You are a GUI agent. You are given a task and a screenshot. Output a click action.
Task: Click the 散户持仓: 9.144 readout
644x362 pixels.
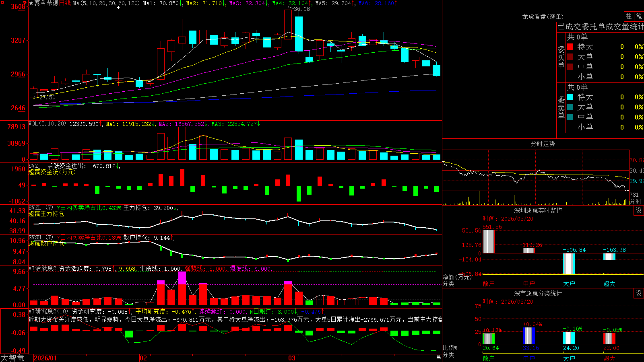149,238
